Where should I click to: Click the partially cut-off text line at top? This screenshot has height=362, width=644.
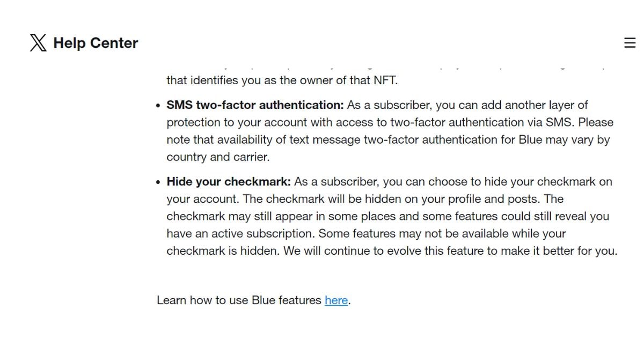pos(386,68)
